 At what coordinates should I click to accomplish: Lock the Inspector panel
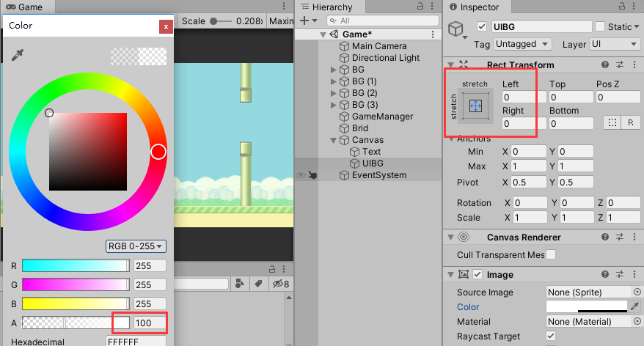[x=622, y=6]
